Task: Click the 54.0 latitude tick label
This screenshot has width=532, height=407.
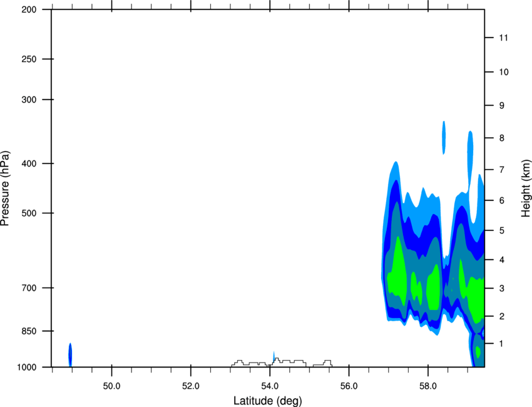Action: coord(270,386)
